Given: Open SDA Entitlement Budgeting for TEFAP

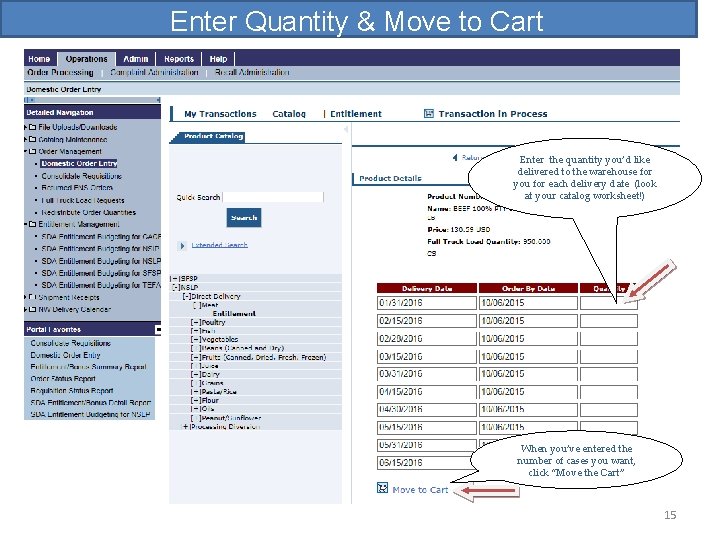Looking at the screenshot, I should click(101, 285).
